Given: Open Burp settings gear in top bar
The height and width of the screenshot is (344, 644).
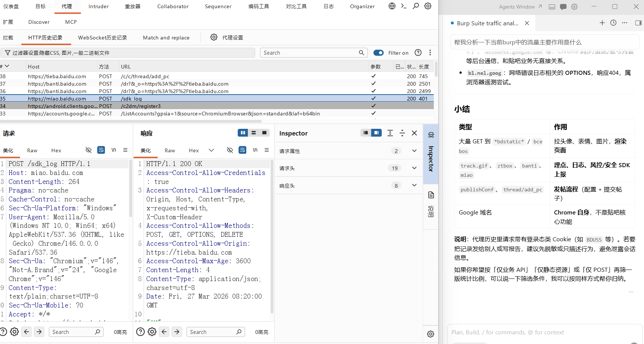Looking at the screenshot, I should point(428,6).
